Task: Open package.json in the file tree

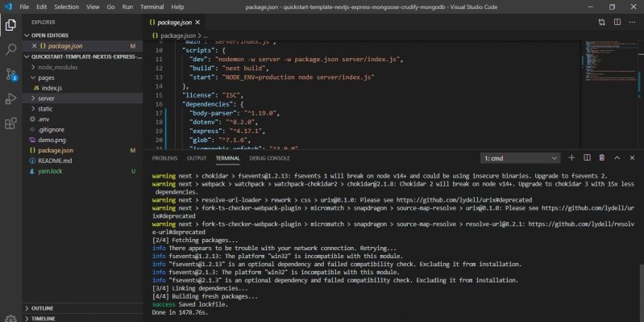Action: tap(82, 151)
